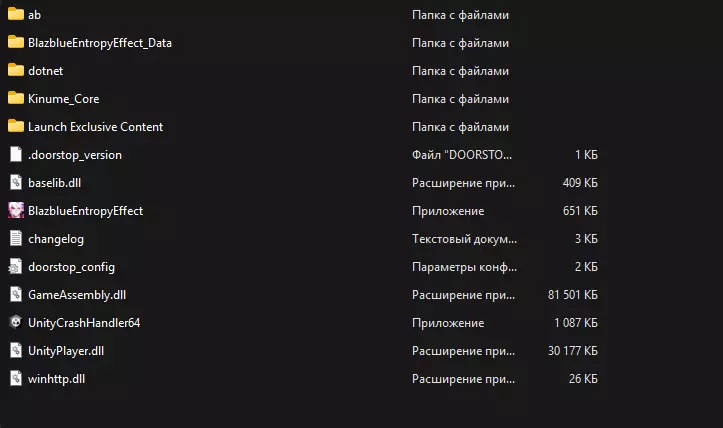The image size is (723, 428).
Task: Select the BlazblueEntropyEffect_Data folder name
Action: 100,43
